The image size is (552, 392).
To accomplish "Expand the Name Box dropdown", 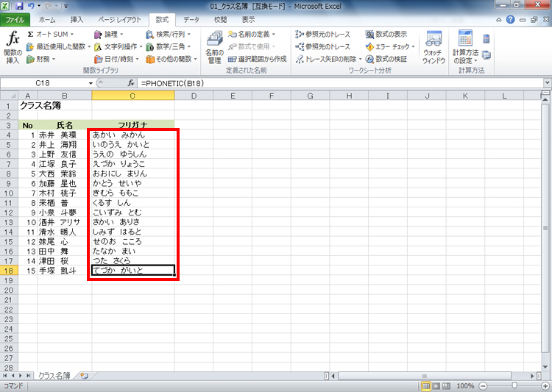I will tap(91, 83).
